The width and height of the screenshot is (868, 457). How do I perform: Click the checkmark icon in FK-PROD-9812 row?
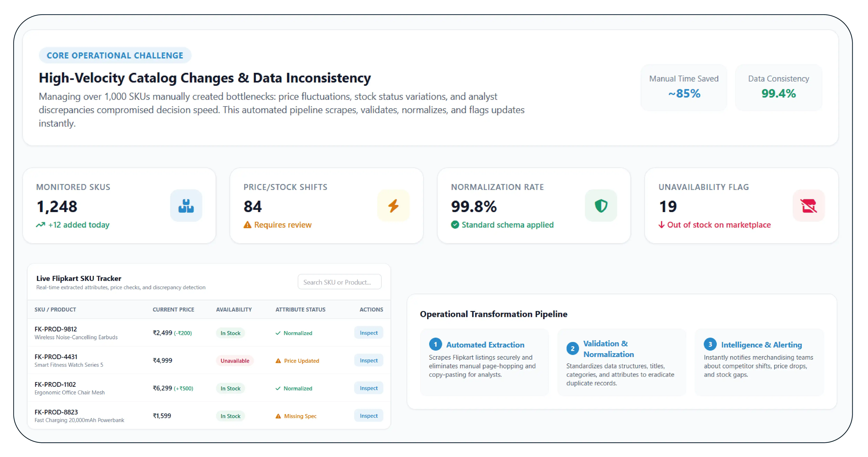(278, 333)
